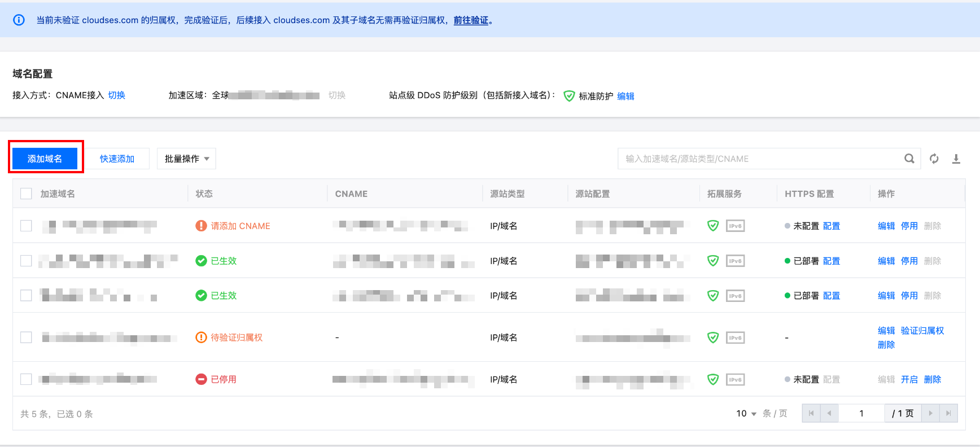Click 切换 next to 加速区域
980x447 pixels.
point(336,95)
